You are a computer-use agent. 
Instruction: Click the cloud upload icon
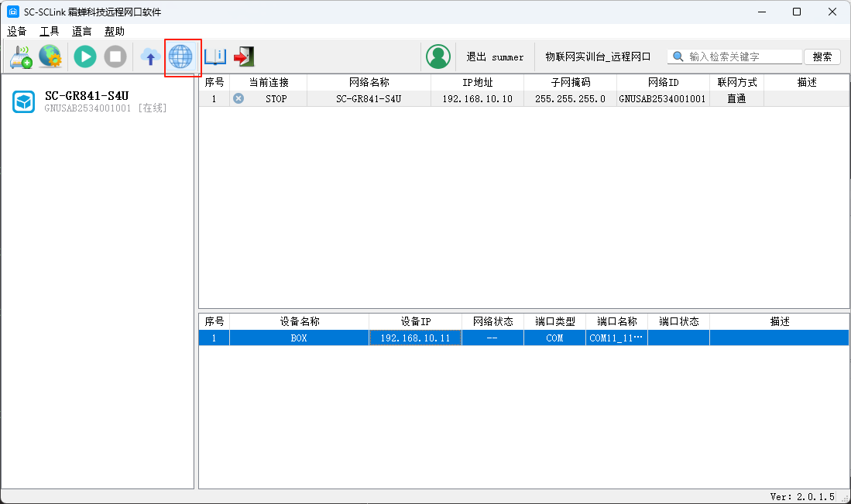(x=150, y=57)
